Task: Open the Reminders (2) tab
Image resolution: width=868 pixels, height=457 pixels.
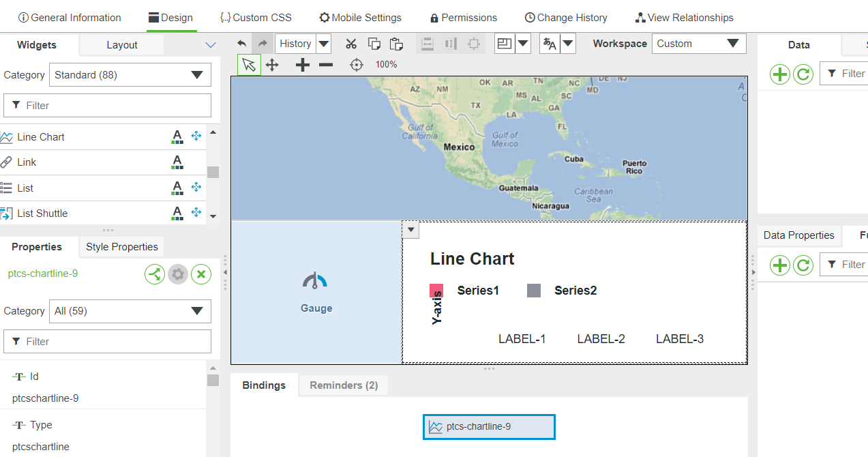Action: [x=344, y=385]
